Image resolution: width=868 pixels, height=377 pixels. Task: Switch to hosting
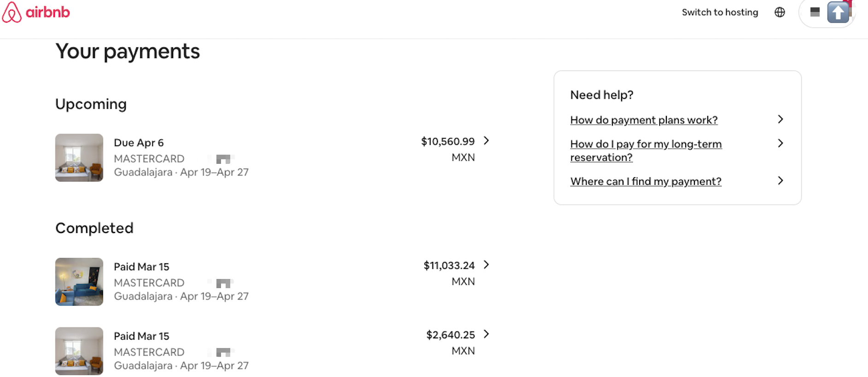(x=720, y=12)
